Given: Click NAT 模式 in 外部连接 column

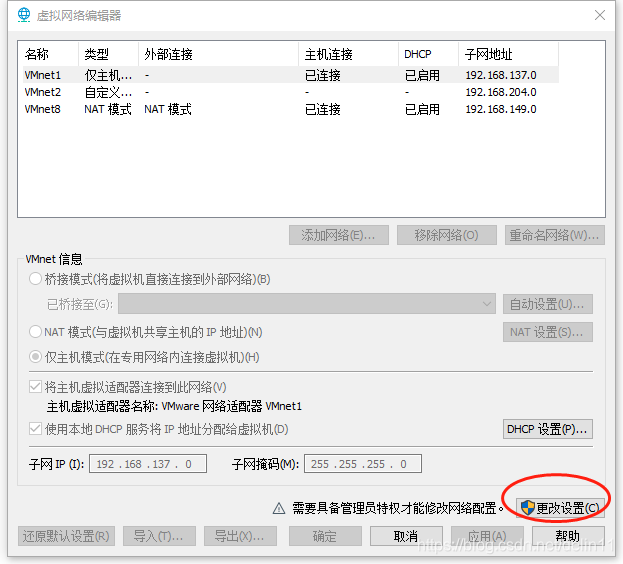Looking at the screenshot, I should click(x=168, y=109).
